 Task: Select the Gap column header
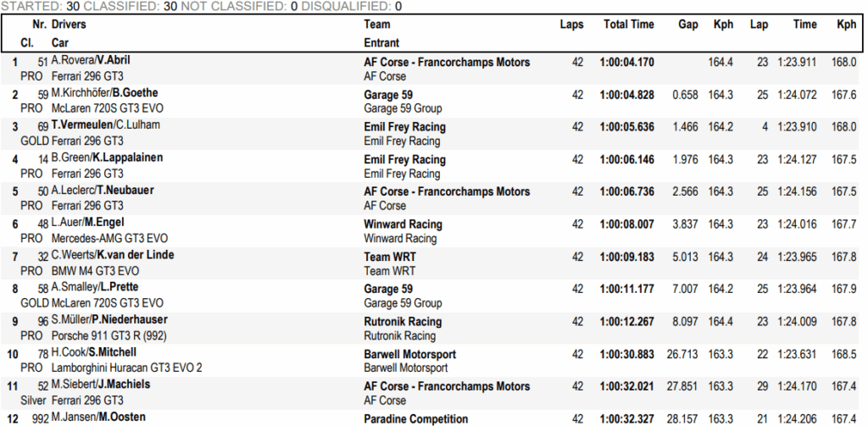coord(688,25)
